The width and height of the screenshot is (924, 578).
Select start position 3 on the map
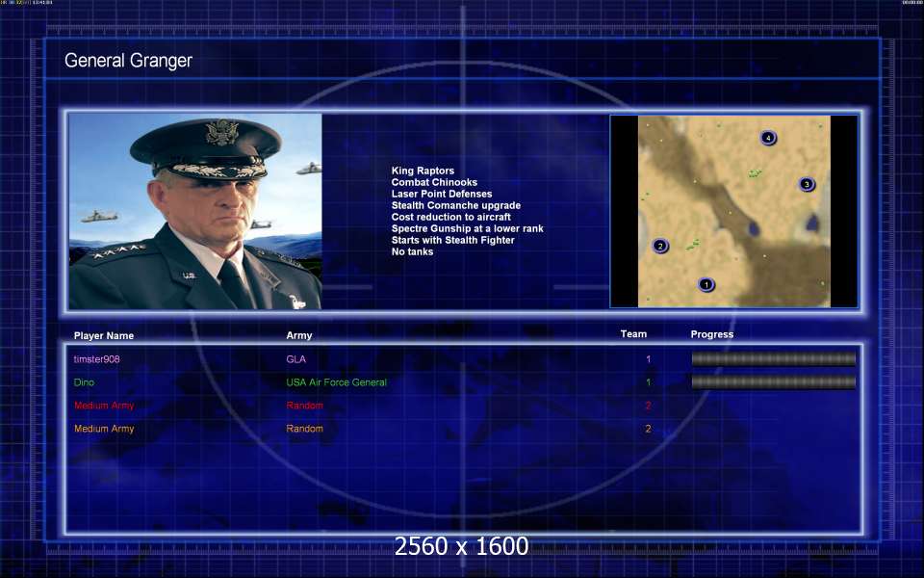point(807,185)
